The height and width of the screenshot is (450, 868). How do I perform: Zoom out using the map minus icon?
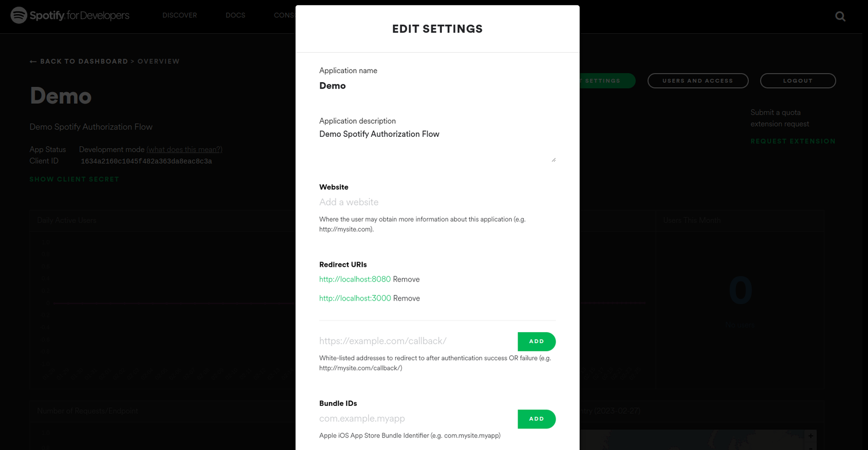click(811, 448)
